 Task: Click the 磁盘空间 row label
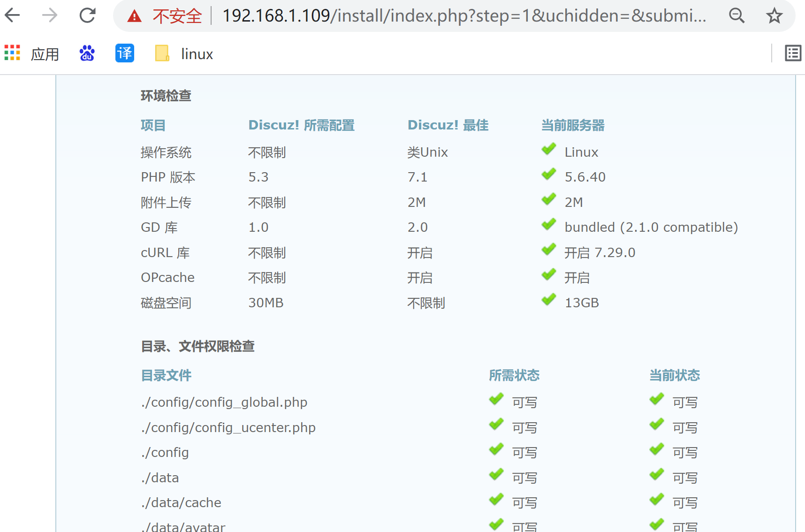pyautogui.click(x=166, y=303)
